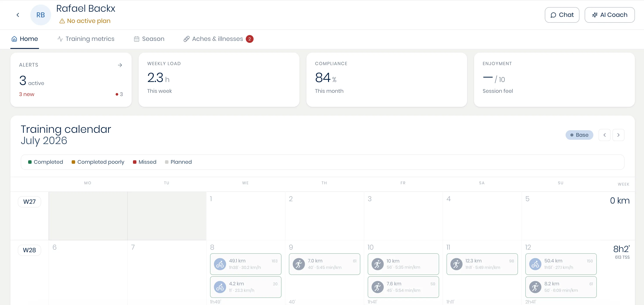Image resolution: width=644 pixels, height=305 pixels.
Task: Click the 3 new alerts text
Action: click(x=27, y=94)
